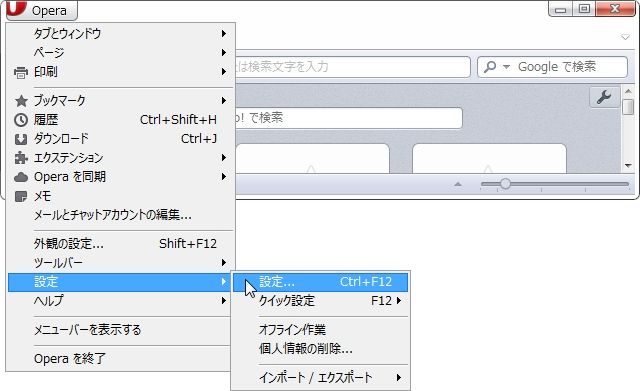Expand the ツールバー submenu arrow
The image size is (640, 391).
point(224,262)
